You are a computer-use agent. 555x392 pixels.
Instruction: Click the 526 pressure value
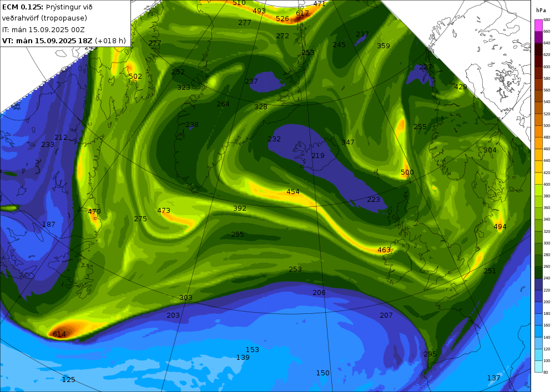pos(282,19)
